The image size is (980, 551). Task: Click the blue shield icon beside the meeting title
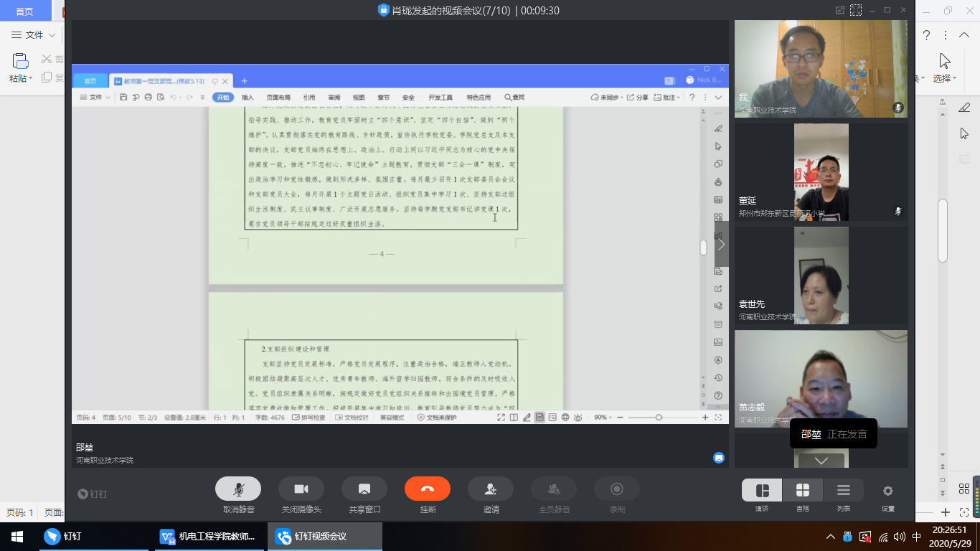pyautogui.click(x=383, y=10)
